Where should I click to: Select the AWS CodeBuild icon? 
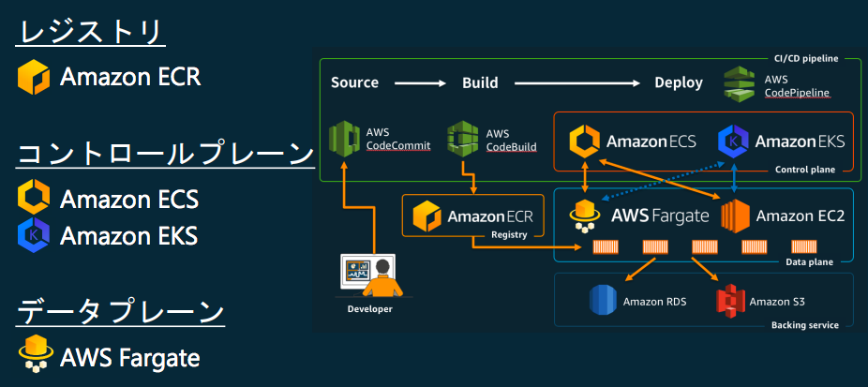pos(463,140)
